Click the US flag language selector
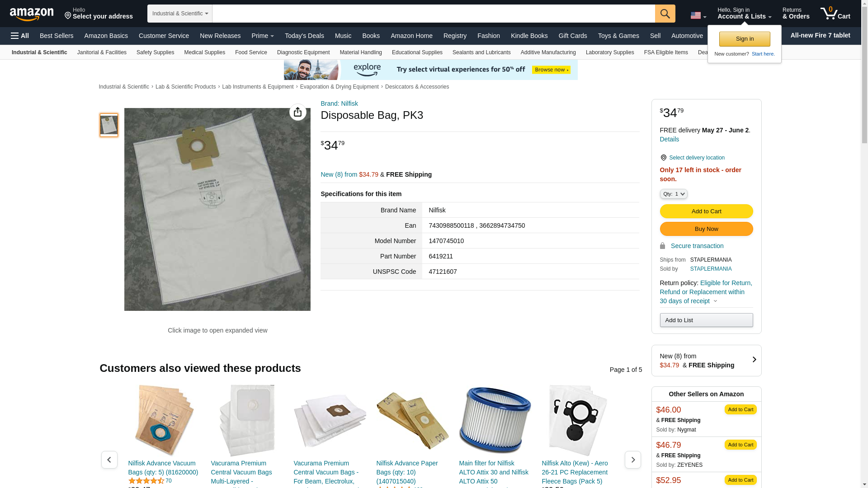Image resolution: width=868 pixels, height=488 pixels. point(698,15)
